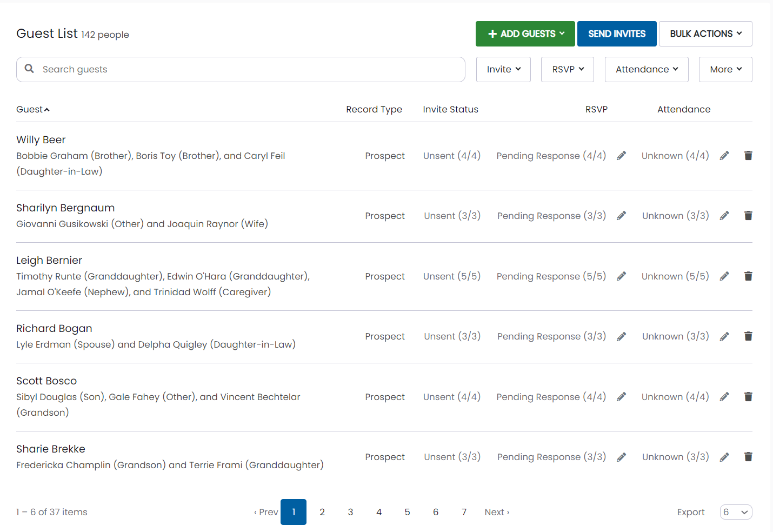Go to page 5

pyautogui.click(x=407, y=512)
